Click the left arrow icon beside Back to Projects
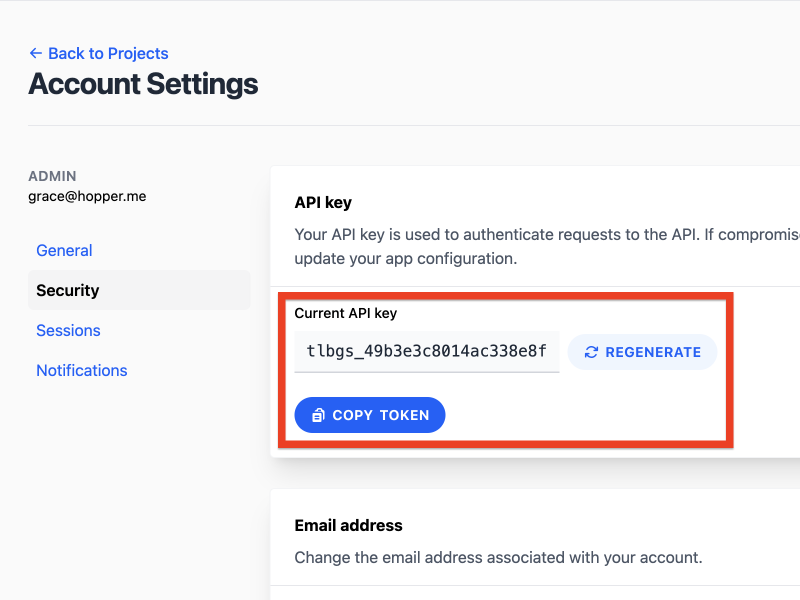 click(x=35, y=53)
